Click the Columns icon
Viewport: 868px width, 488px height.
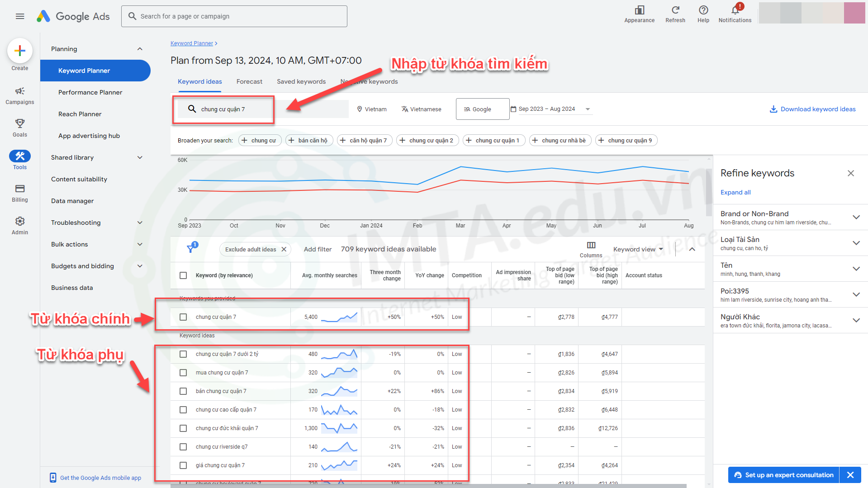pyautogui.click(x=591, y=245)
